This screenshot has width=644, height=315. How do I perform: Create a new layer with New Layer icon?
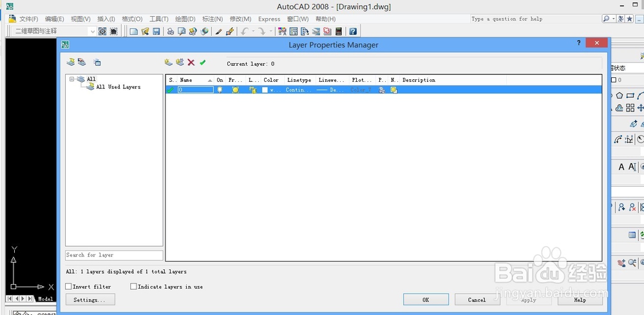coord(168,62)
